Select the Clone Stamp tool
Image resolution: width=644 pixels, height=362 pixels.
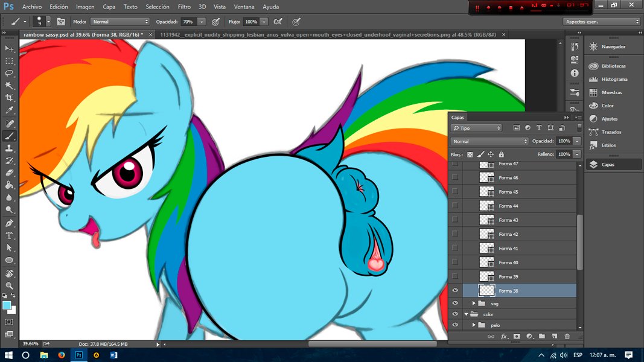coord(9,148)
